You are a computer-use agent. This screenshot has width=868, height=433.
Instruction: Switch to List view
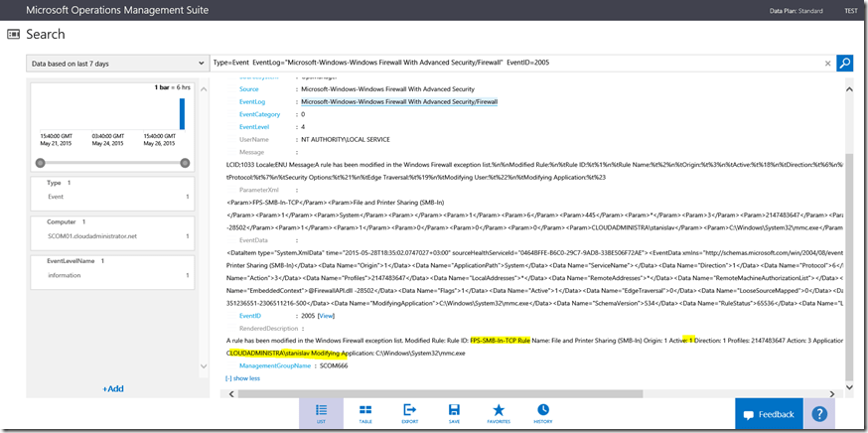coord(321,413)
